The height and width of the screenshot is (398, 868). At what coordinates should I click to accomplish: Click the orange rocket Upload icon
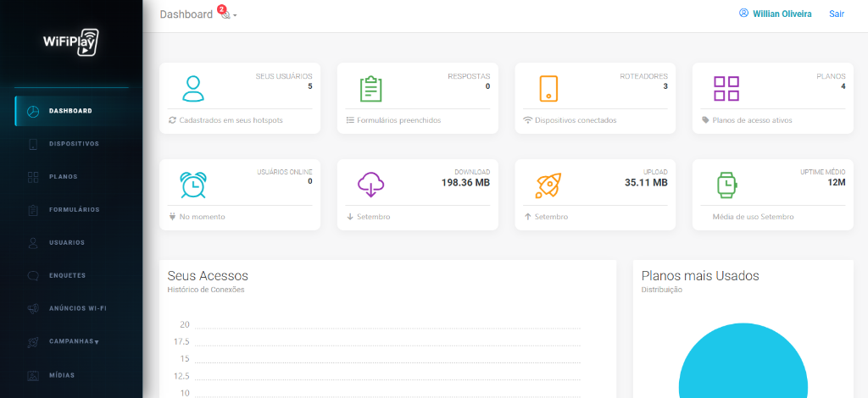tap(548, 185)
